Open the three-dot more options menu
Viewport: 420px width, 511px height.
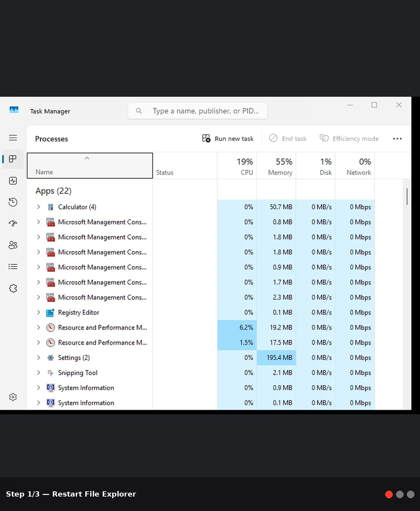(x=397, y=139)
